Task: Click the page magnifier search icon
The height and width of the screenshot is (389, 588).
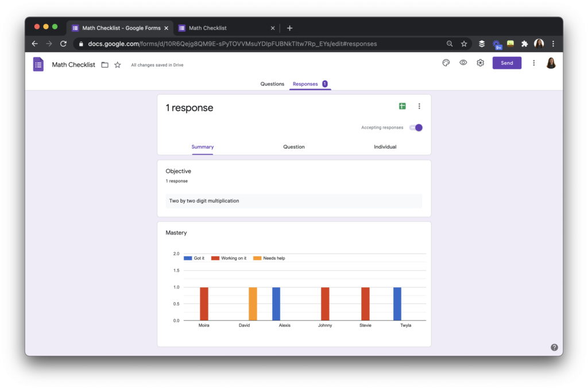Action: pyautogui.click(x=450, y=43)
